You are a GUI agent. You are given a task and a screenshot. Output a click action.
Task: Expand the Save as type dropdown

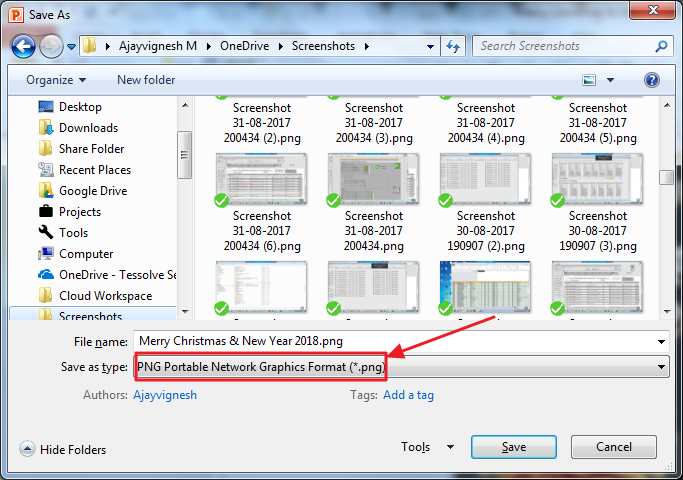click(x=661, y=368)
